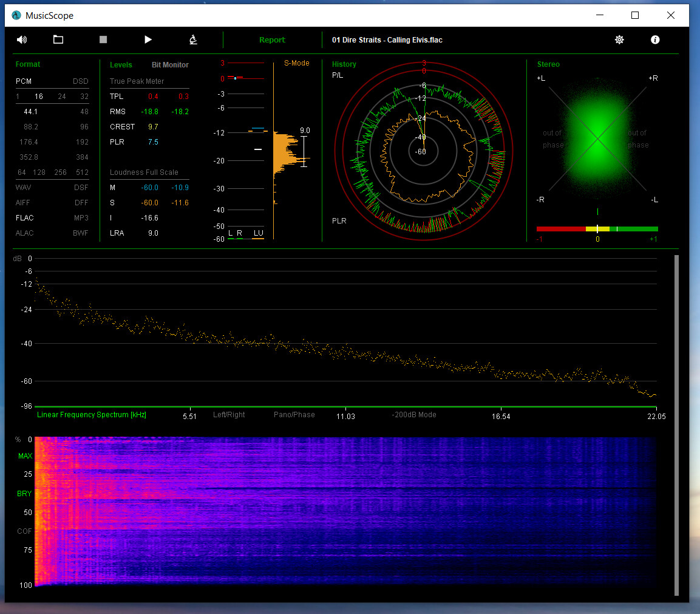Select the Levels tab
The width and height of the screenshot is (700, 614).
pyautogui.click(x=121, y=65)
